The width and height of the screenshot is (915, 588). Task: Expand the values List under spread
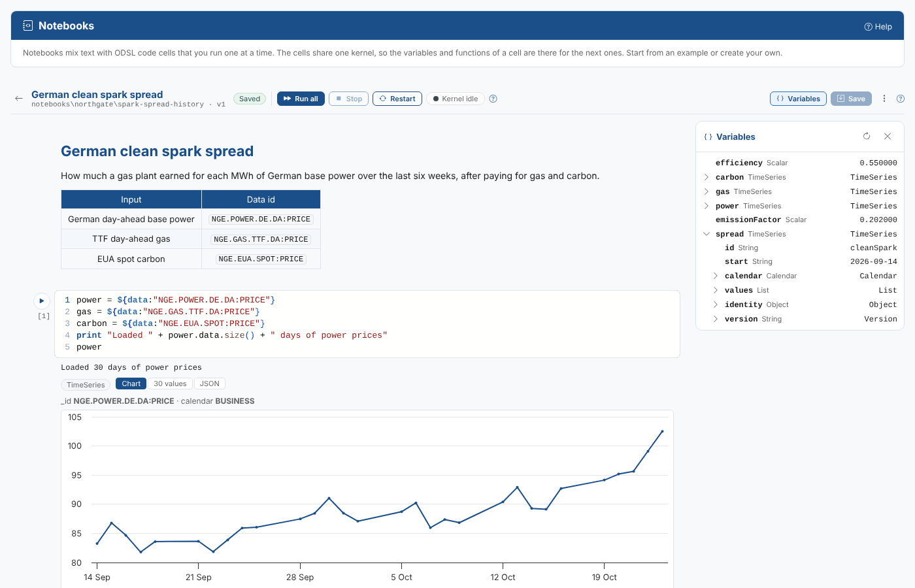(716, 290)
